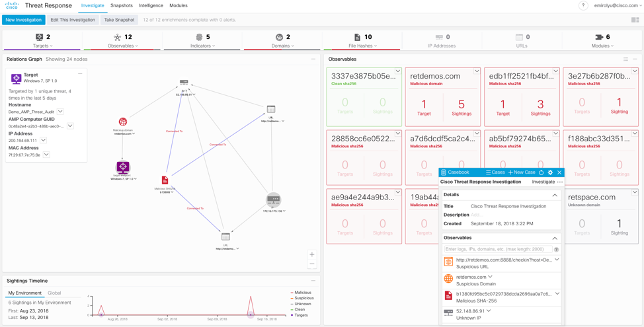This screenshot has height=327, width=644.
Task: Select the purple target endpoint node
Action: pyautogui.click(x=123, y=167)
